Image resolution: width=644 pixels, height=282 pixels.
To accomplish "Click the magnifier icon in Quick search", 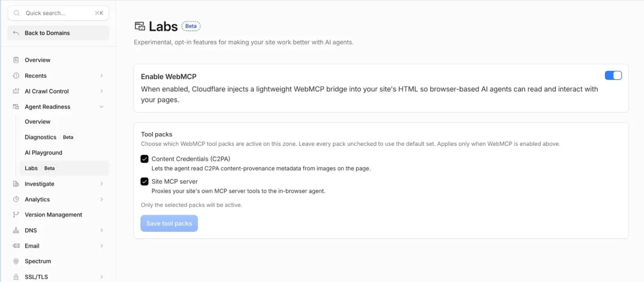I will pyautogui.click(x=17, y=13).
